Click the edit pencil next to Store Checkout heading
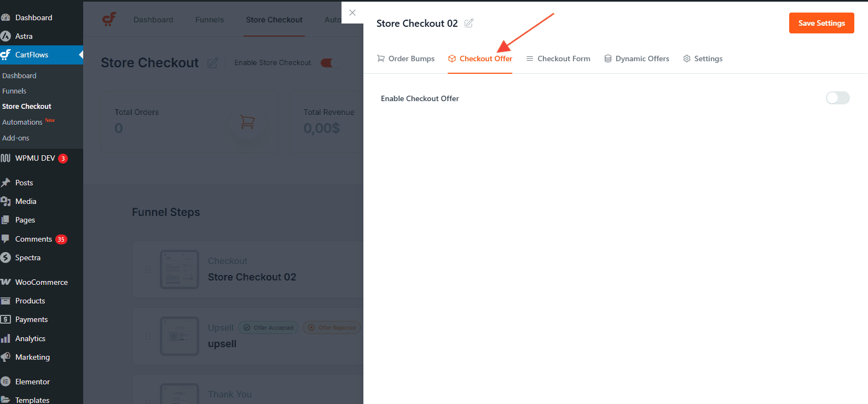 point(213,63)
